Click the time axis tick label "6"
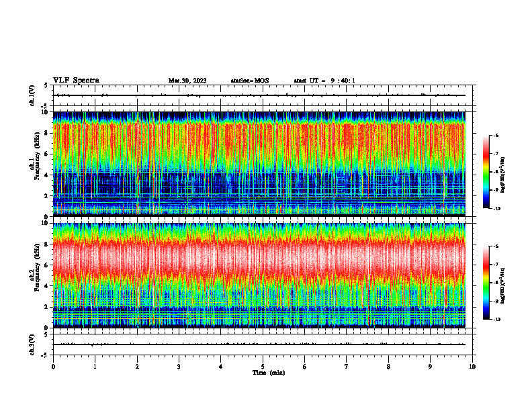 (305, 367)
